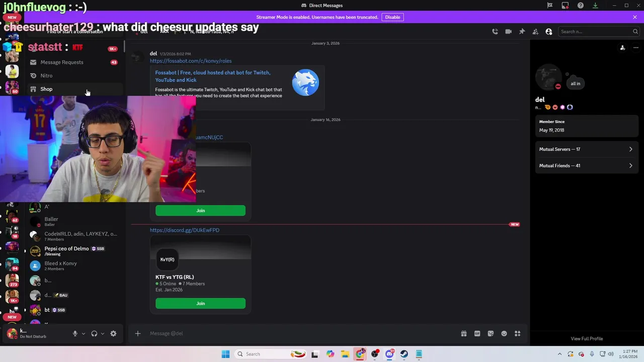Open the Discord Help question-mark icon
This screenshot has height=362, width=644.
581,6
